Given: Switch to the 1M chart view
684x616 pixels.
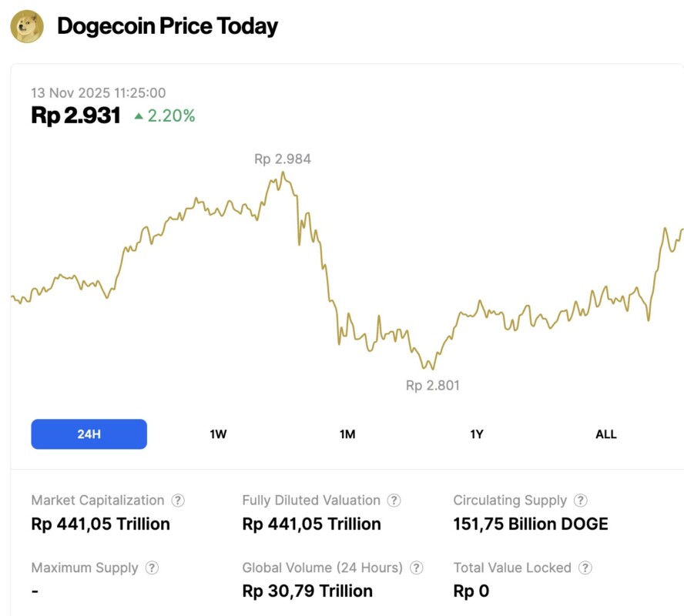Looking at the screenshot, I should [347, 434].
